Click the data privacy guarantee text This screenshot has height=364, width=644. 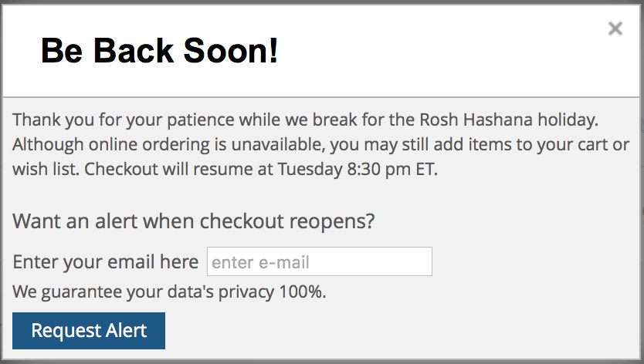(169, 292)
